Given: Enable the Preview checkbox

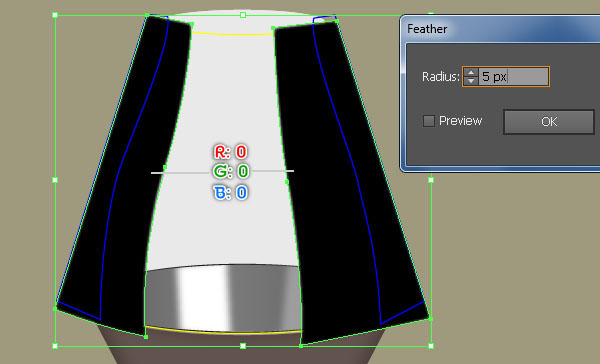Looking at the screenshot, I should point(429,121).
